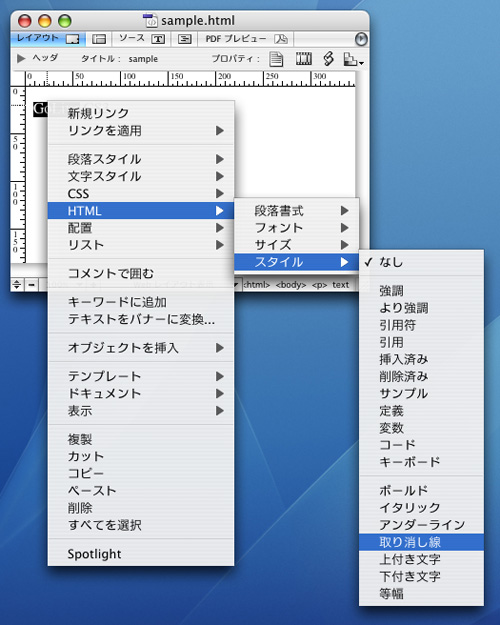Apply the 等幅 monospace style

(421, 594)
